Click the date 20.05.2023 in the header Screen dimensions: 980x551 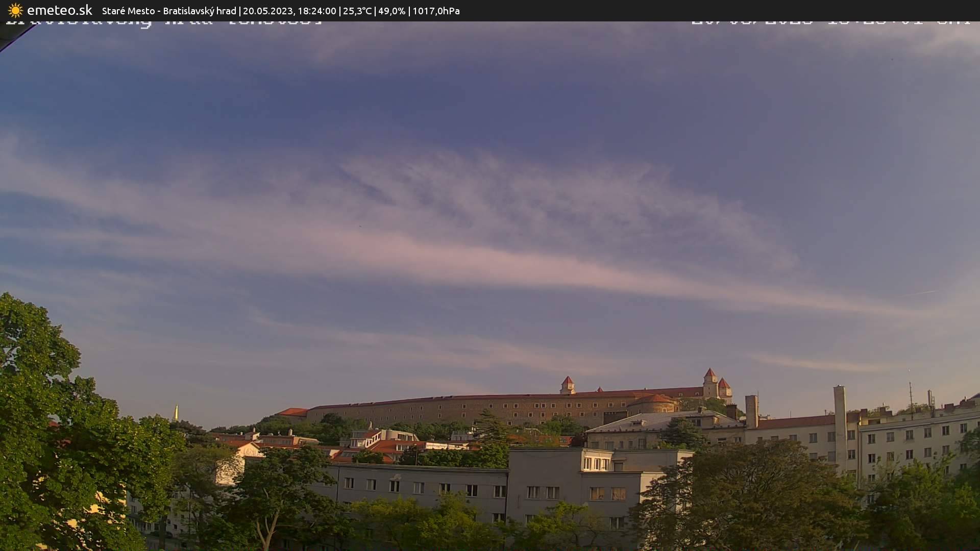point(267,11)
